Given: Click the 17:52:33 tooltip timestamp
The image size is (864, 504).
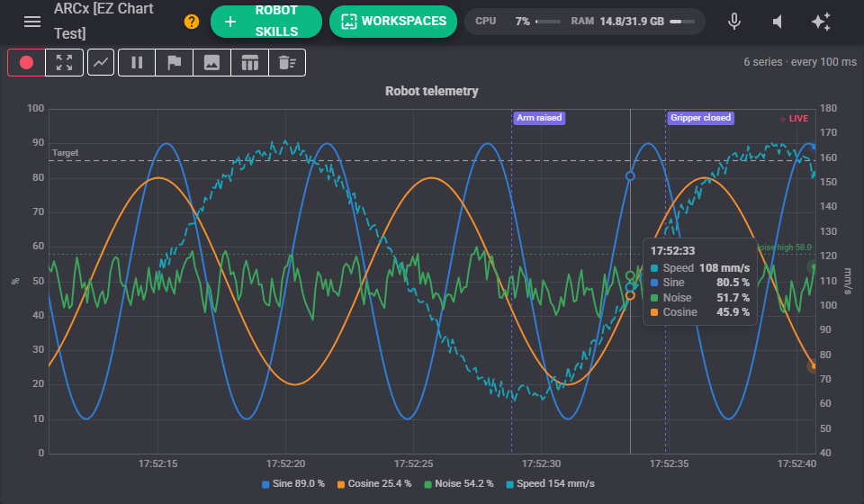Looking at the screenshot, I should point(672,250).
